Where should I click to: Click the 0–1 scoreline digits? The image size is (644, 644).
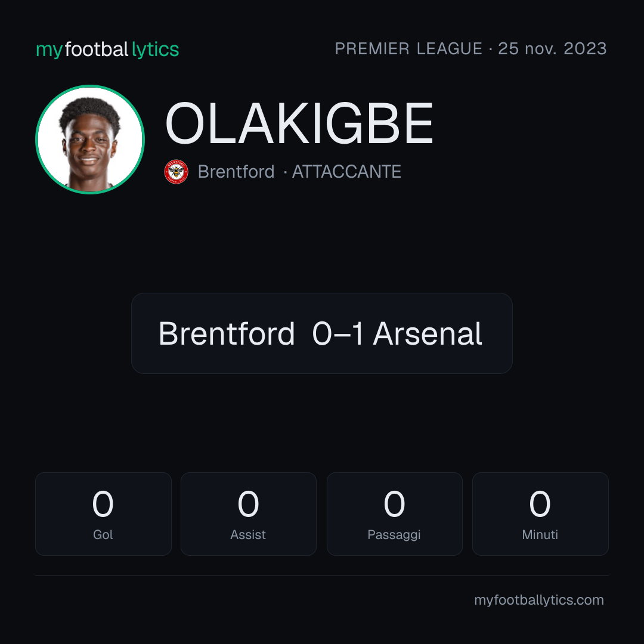[x=338, y=333]
